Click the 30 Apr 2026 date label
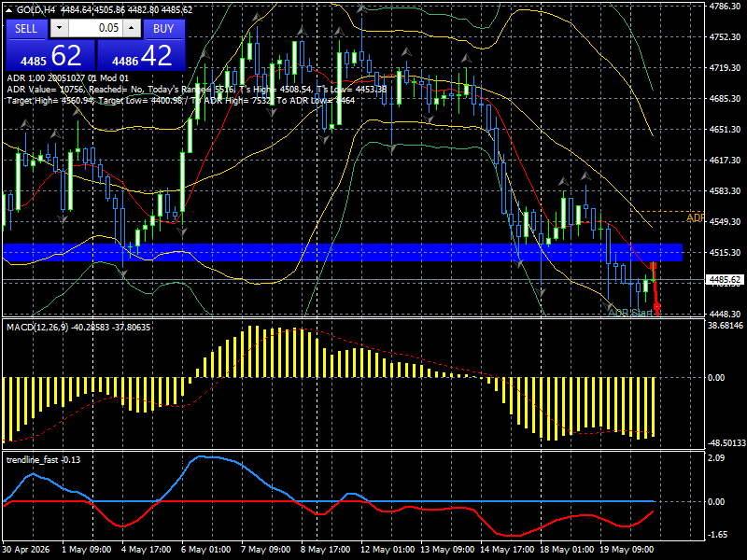 tap(26, 550)
